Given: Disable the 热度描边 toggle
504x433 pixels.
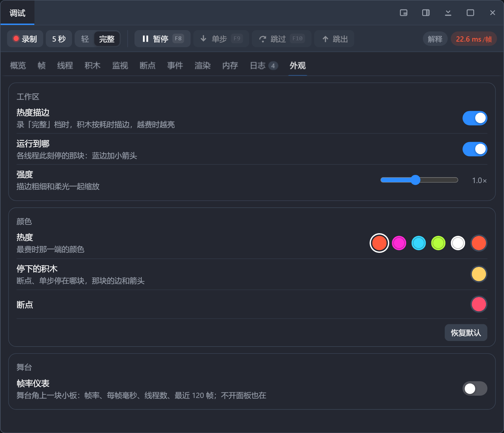Looking at the screenshot, I should 475,118.
